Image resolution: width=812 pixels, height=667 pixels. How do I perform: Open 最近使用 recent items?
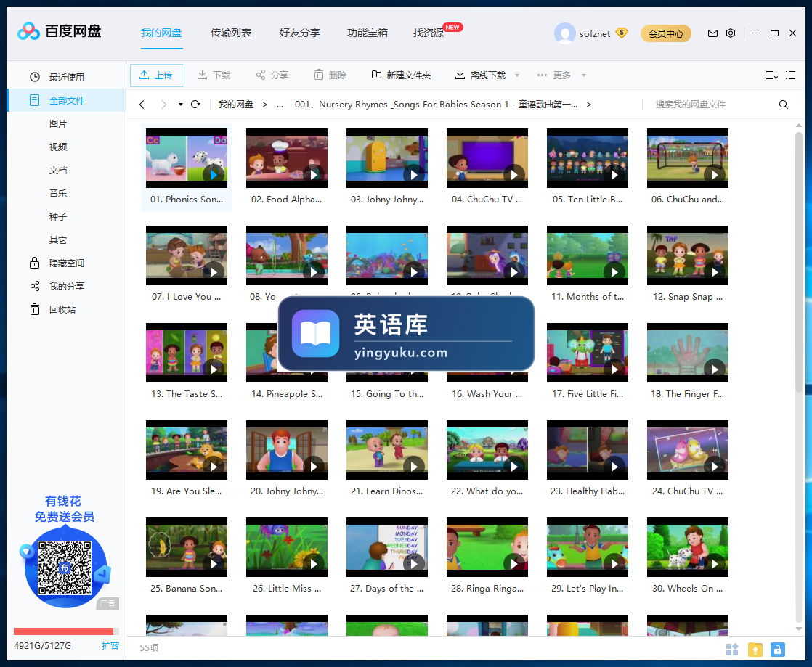tap(66, 77)
